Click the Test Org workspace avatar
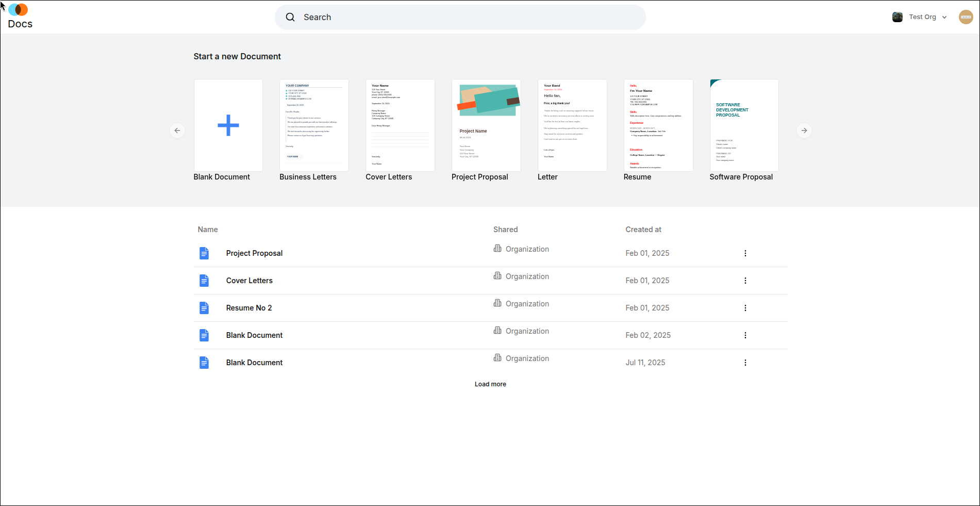 897,17
